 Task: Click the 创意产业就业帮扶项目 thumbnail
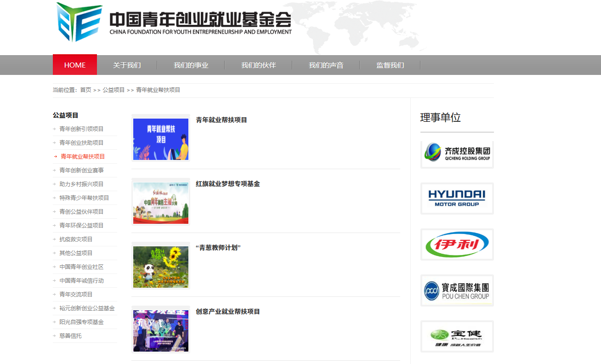(x=161, y=330)
